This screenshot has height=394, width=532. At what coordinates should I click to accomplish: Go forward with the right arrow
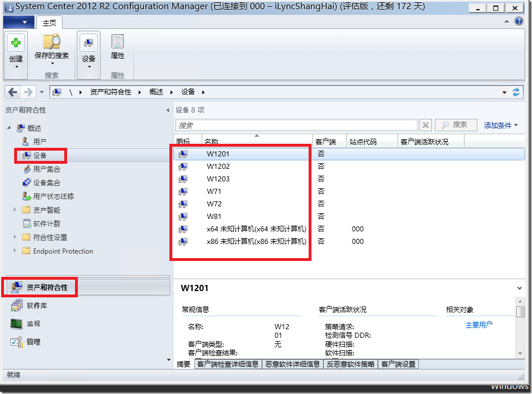[x=28, y=92]
